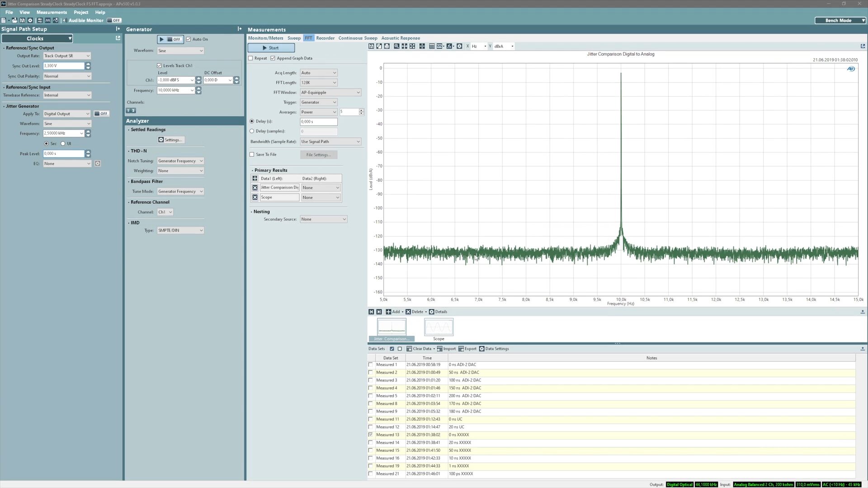Expand the FFT Length 128K dropdown
Viewport: 868px width, 488px height.
319,83
